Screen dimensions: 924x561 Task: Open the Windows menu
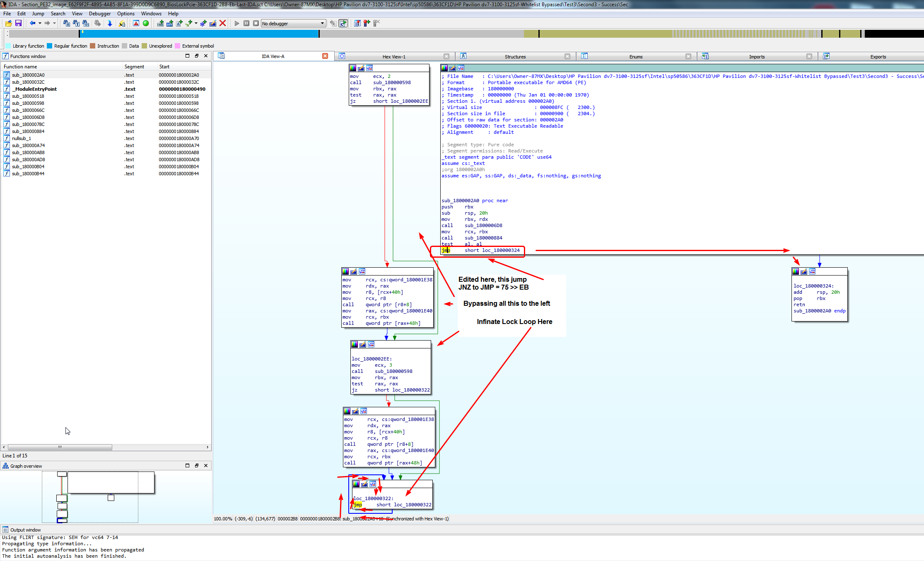click(151, 14)
